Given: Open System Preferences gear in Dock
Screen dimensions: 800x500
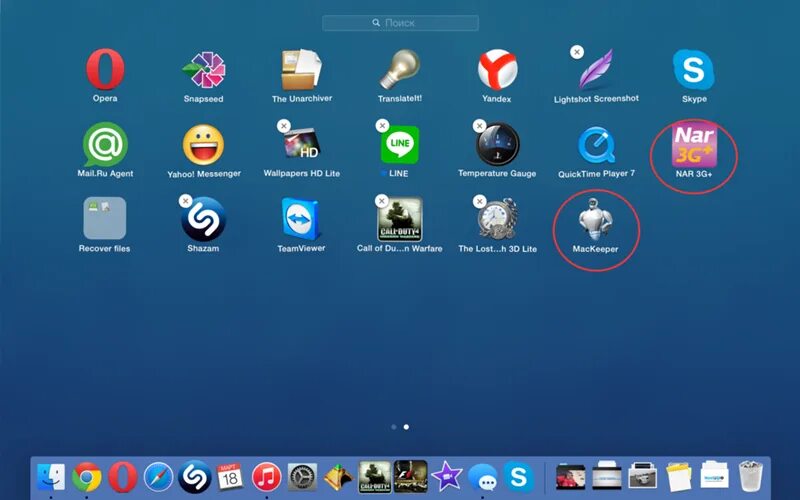Looking at the screenshot, I should (x=303, y=478).
